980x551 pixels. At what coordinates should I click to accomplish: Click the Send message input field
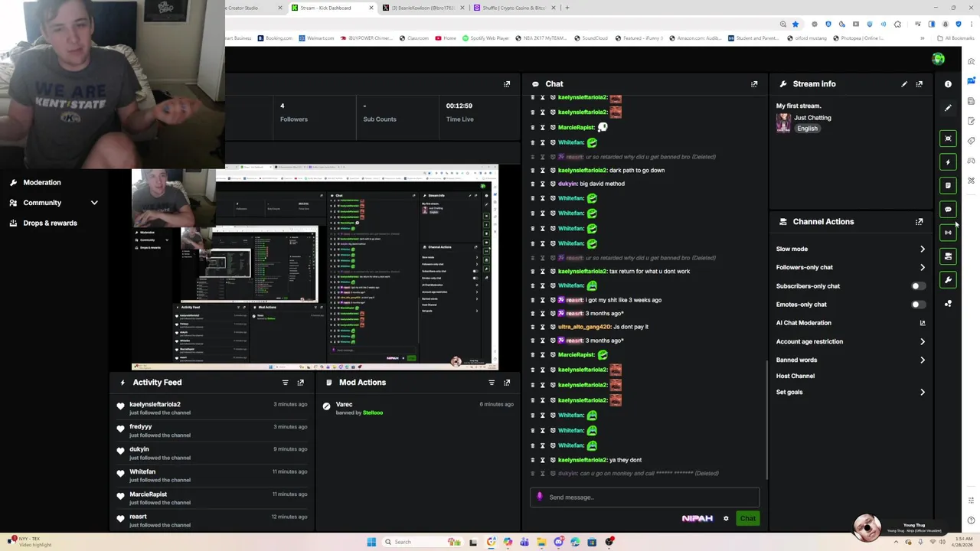pos(645,497)
